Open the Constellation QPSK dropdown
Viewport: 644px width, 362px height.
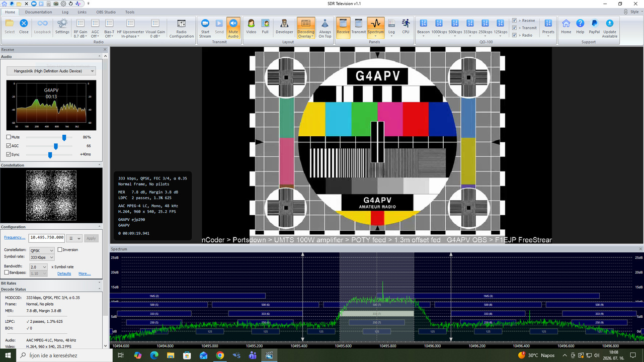coord(42,250)
